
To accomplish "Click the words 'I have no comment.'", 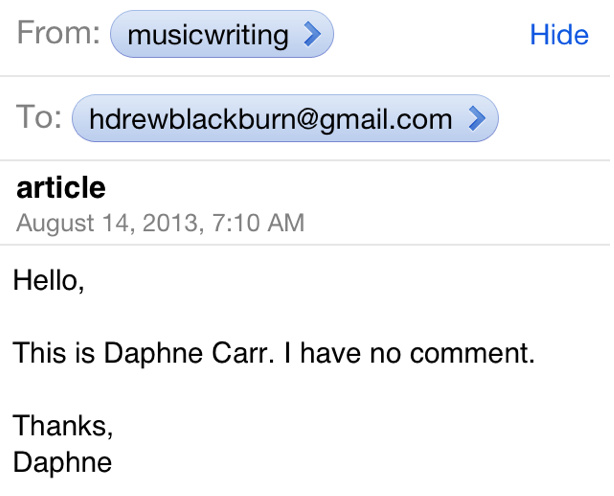I will point(410,353).
